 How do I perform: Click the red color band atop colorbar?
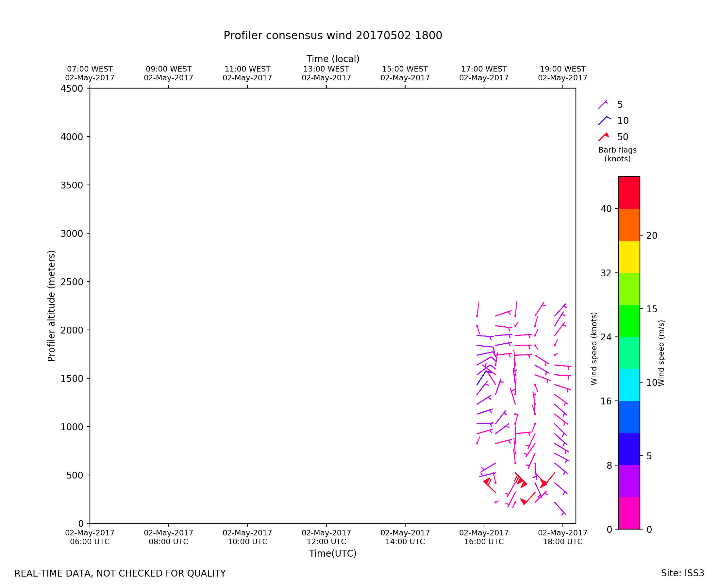point(629,192)
